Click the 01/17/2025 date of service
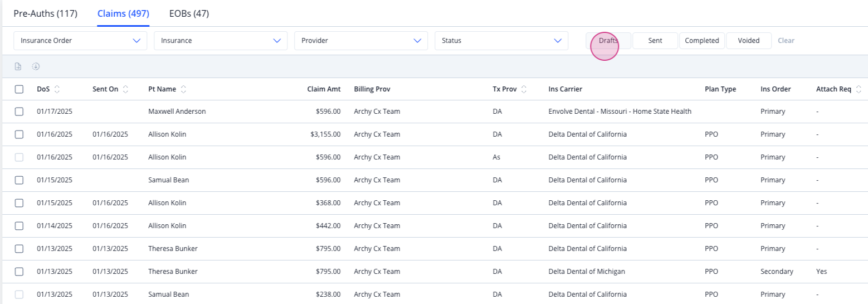Image resolution: width=868 pixels, height=304 pixels. [55, 112]
